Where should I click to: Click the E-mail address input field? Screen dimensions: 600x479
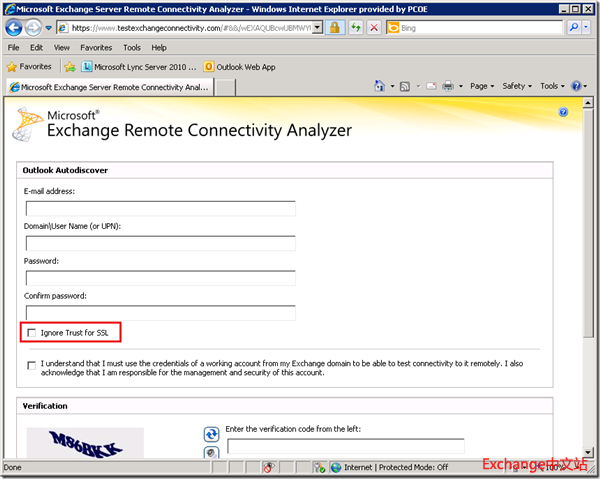click(x=160, y=208)
